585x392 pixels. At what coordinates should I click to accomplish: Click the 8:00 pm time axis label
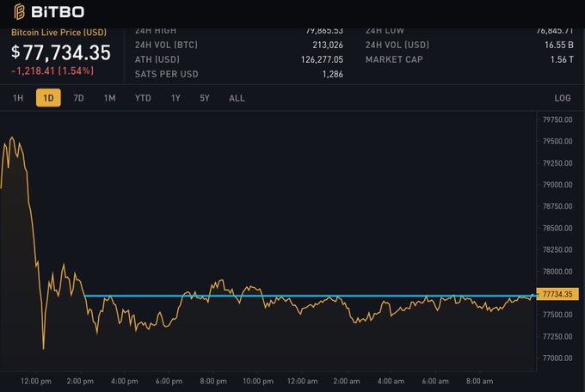213,381
